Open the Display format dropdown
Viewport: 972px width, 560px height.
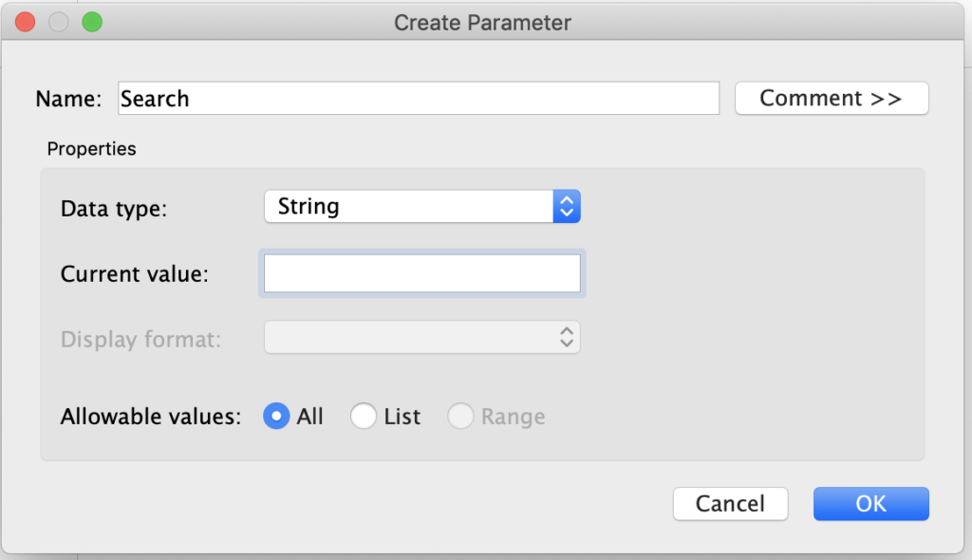[x=422, y=337]
